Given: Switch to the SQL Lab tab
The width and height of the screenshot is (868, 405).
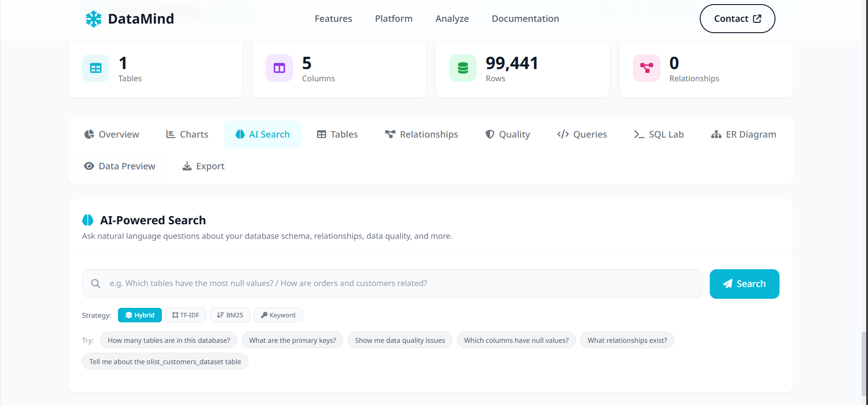Looking at the screenshot, I should pyautogui.click(x=658, y=134).
